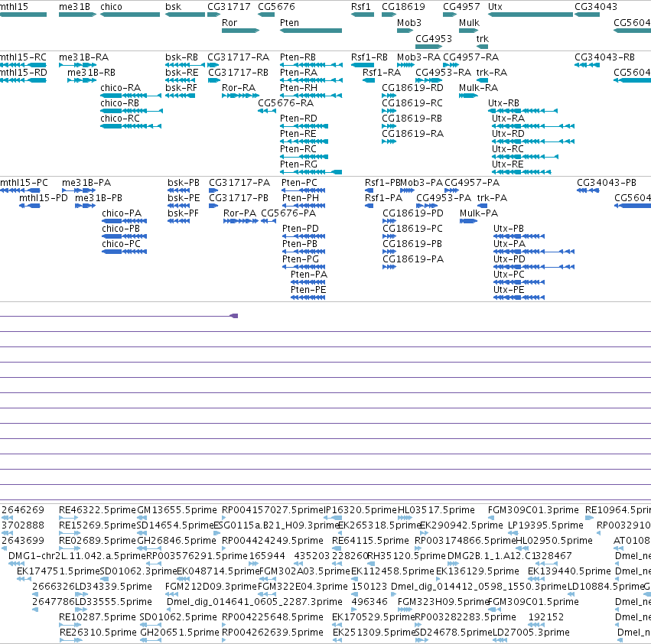Click EST RE26310.5prime

(98, 633)
